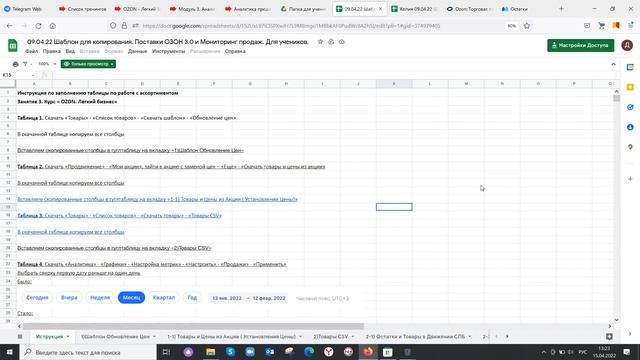This screenshot has width=640, height=360.
Task: Click the 'Настройки Доступа' share button
Action: click(580, 45)
